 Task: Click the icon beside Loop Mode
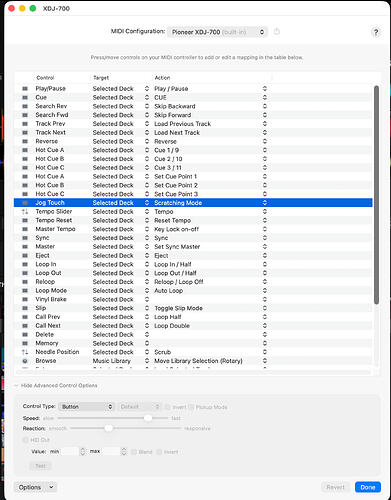coord(25,291)
